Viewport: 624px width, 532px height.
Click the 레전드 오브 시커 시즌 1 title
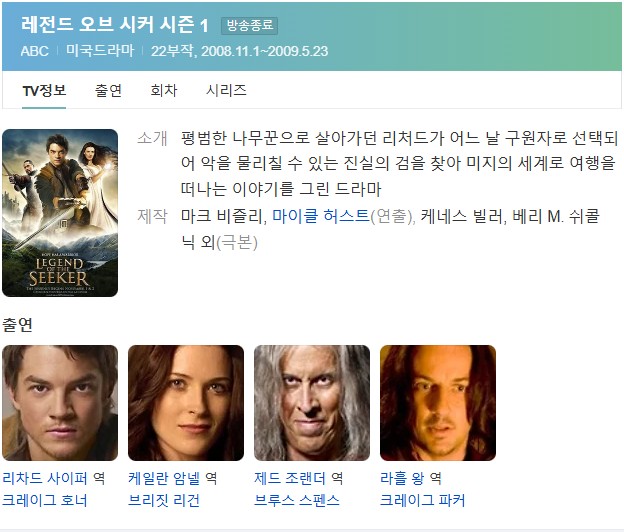click(x=115, y=25)
